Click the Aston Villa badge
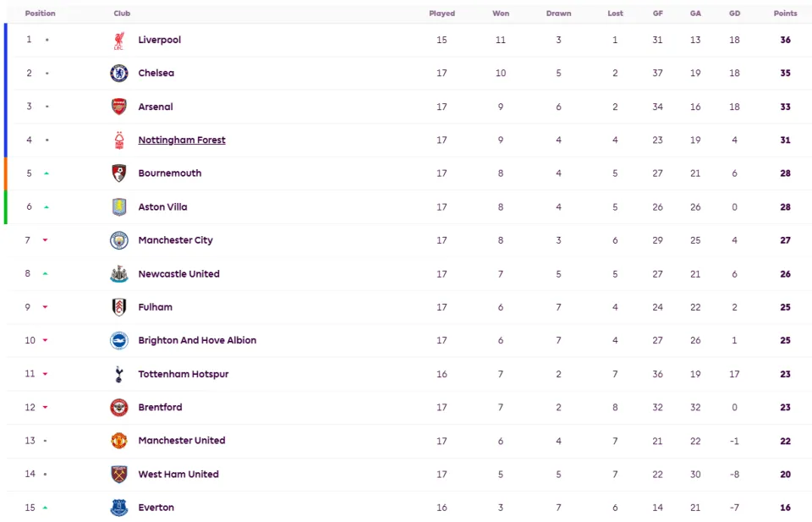Image resolution: width=812 pixels, height=522 pixels. point(119,206)
